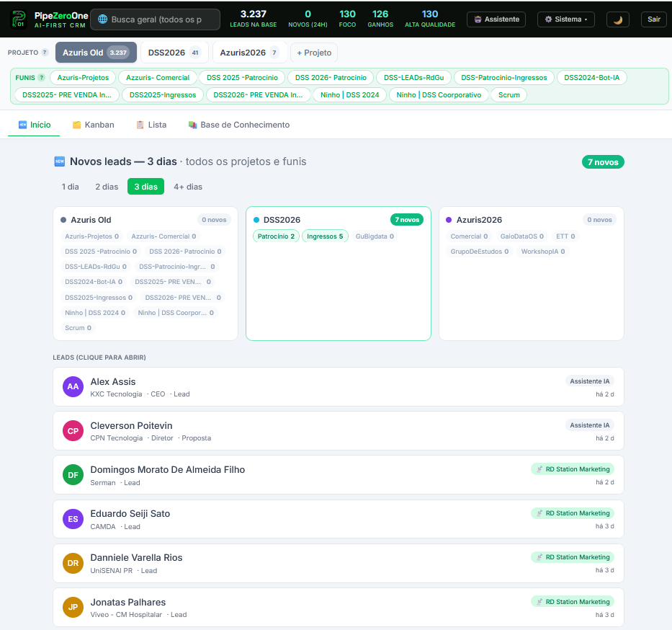The image size is (672, 630).
Task: Click RD Station Marketing tag on Eduardo row
Action: click(x=572, y=513)
